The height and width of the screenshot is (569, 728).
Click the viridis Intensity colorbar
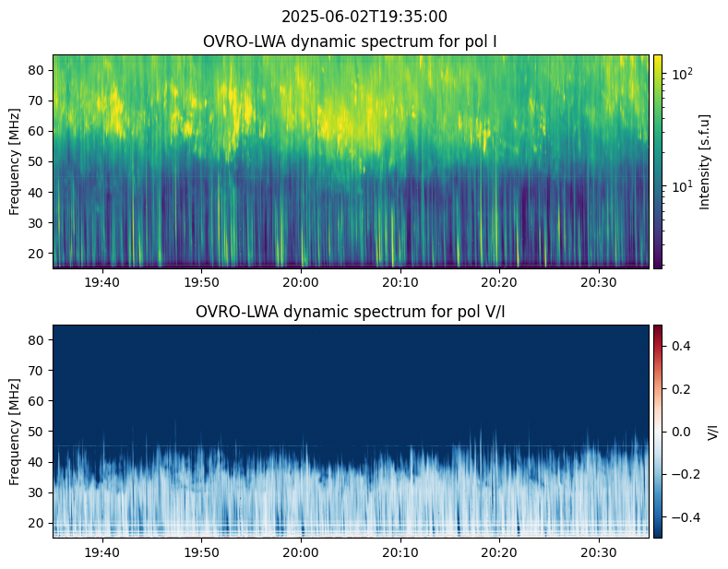(x=658, y=161)
